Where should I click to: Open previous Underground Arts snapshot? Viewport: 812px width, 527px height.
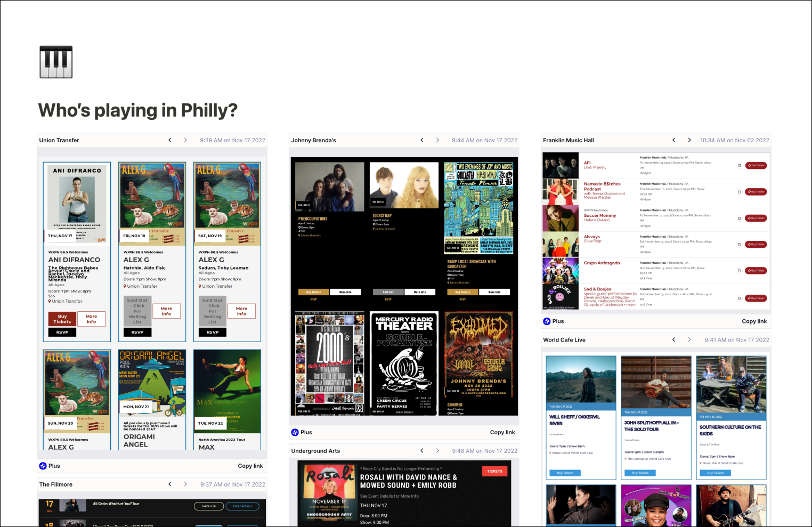pyautogui.click(x=422, y=451)
